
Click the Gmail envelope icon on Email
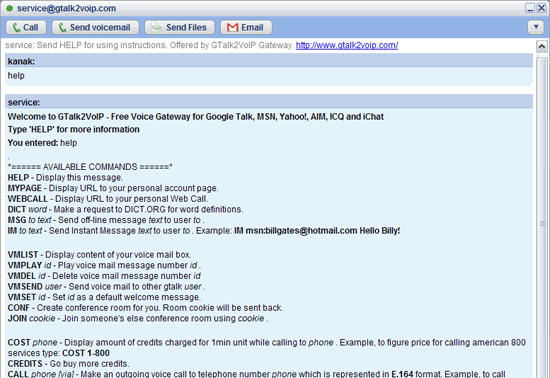232,27
